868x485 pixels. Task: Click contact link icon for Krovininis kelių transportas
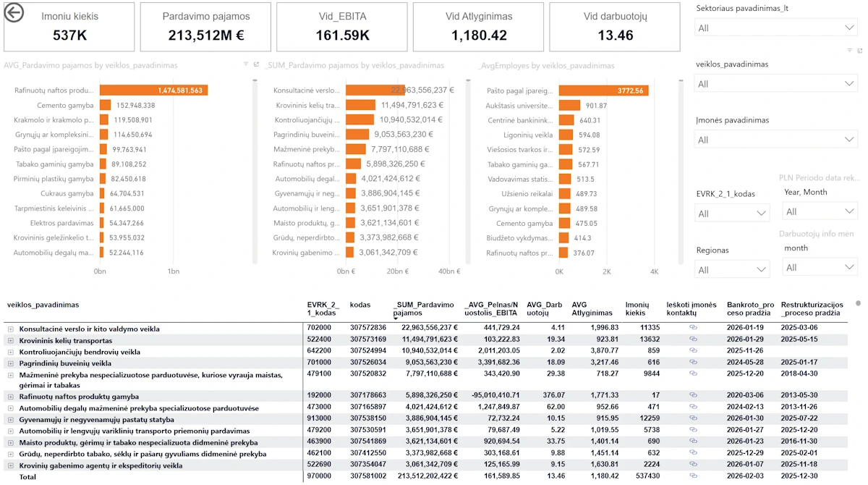click(693, 339)
